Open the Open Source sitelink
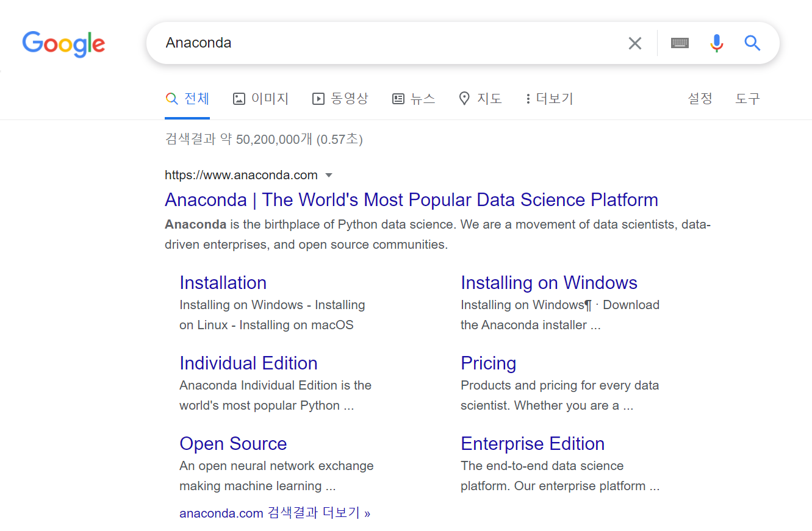 233,444
